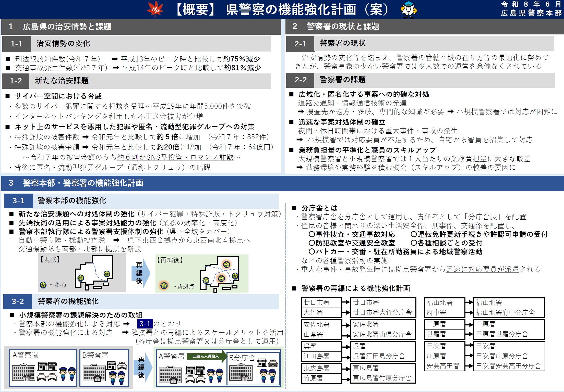
Task: Select subsection 1-2 新たな治安課題
Action: (x=136, y=81)
